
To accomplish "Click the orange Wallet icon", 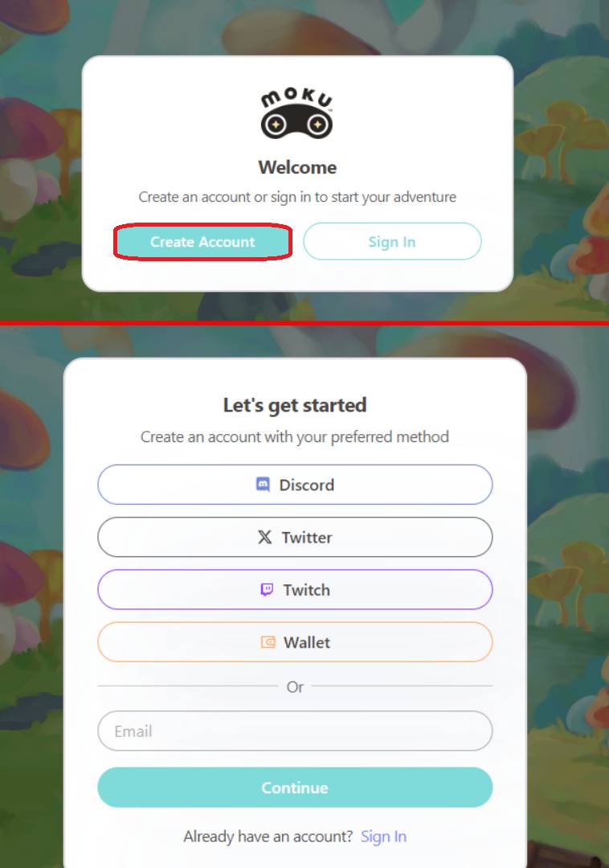I will point(268,642).
